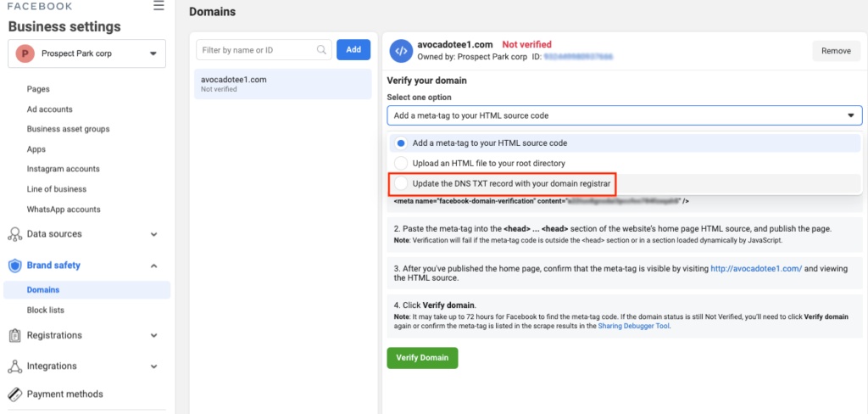This screenshot has width=868, height=414.
Task: Click the blue Add button
Action: pos(353,50)
